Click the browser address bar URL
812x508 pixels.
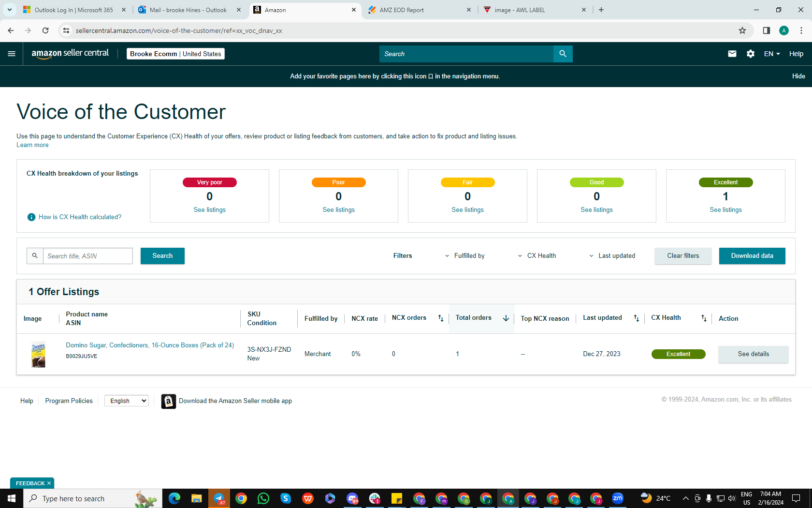tap(179, 30)
